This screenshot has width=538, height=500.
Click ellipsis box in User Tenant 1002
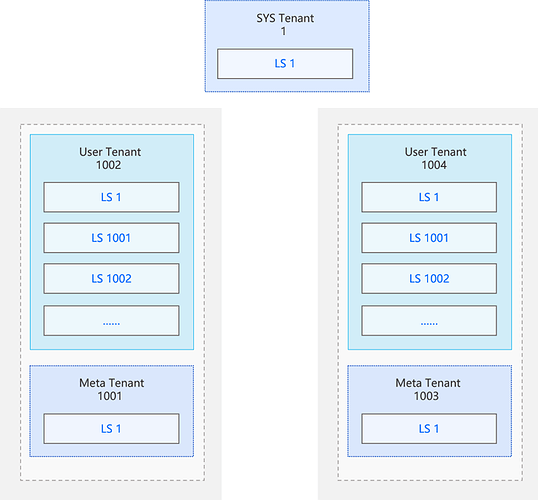(111, 321)
